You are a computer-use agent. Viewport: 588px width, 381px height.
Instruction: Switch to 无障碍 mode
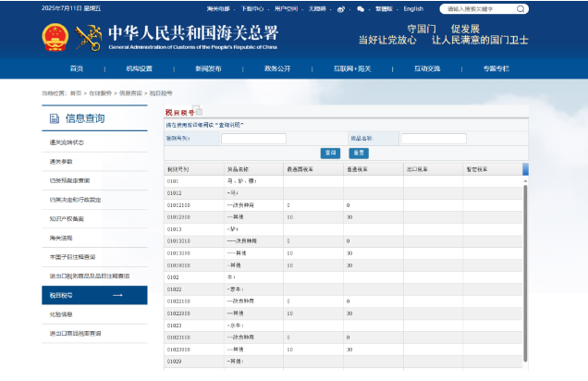tap(317, 8)
